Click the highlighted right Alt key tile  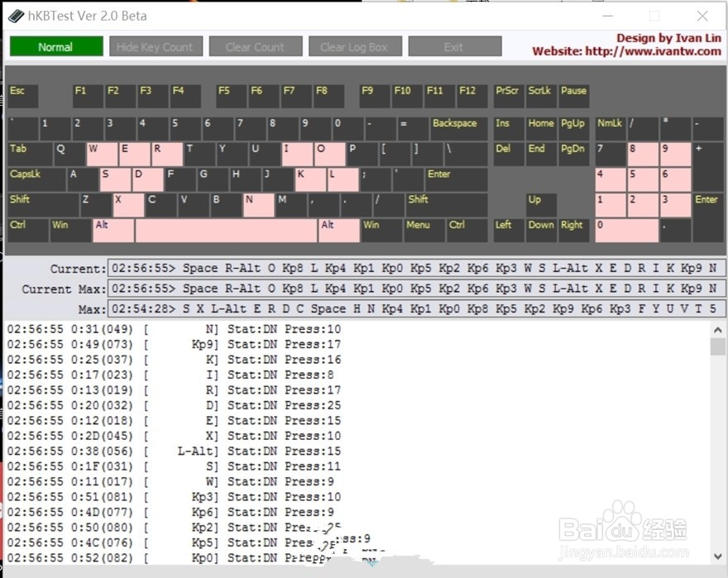339,230
